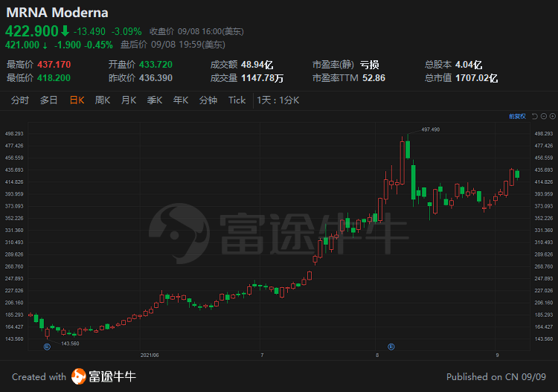This screenshot has width=558, height=392.
Task: Open the earnings marker beside the 143.560 low label
Action: pos(47,347)
